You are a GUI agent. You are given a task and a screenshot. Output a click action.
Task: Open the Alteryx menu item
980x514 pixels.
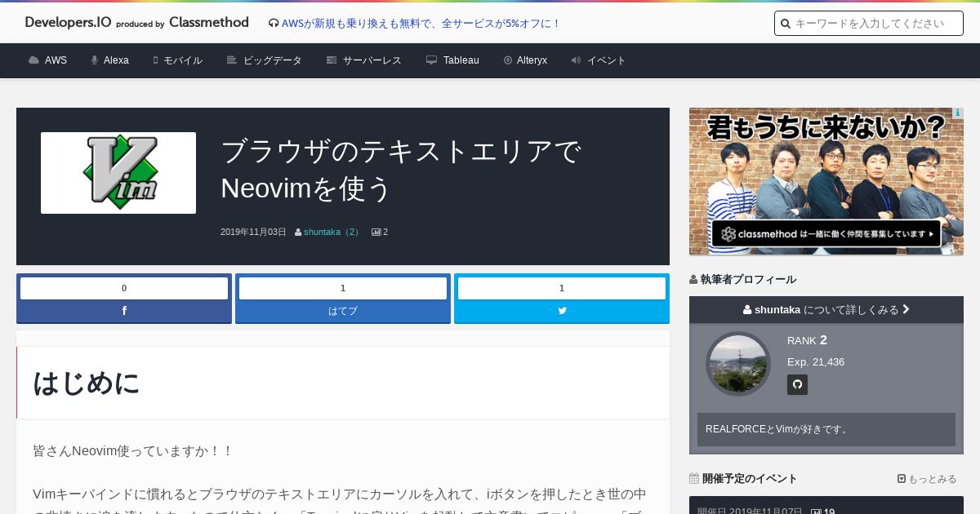point(525,60)
